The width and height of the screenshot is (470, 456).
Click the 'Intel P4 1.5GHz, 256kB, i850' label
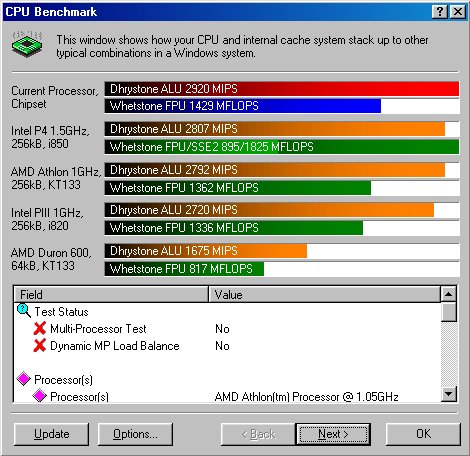point(50,137)
